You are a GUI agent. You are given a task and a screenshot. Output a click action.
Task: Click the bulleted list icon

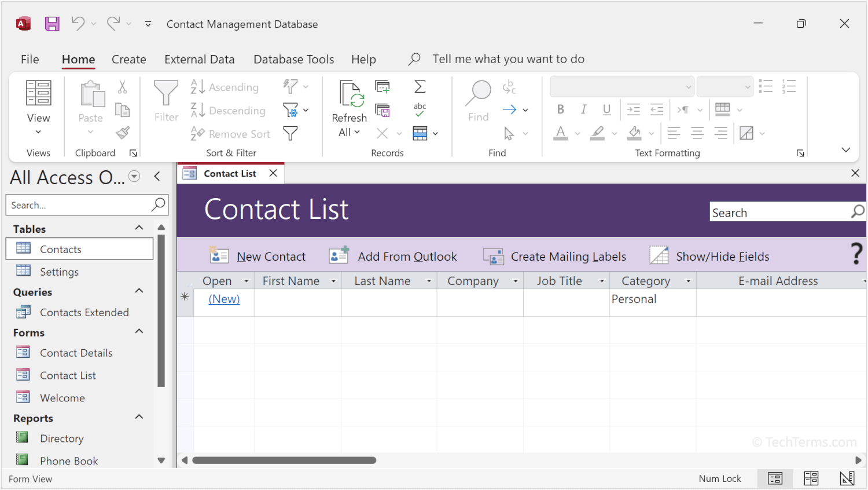[766, 86]
